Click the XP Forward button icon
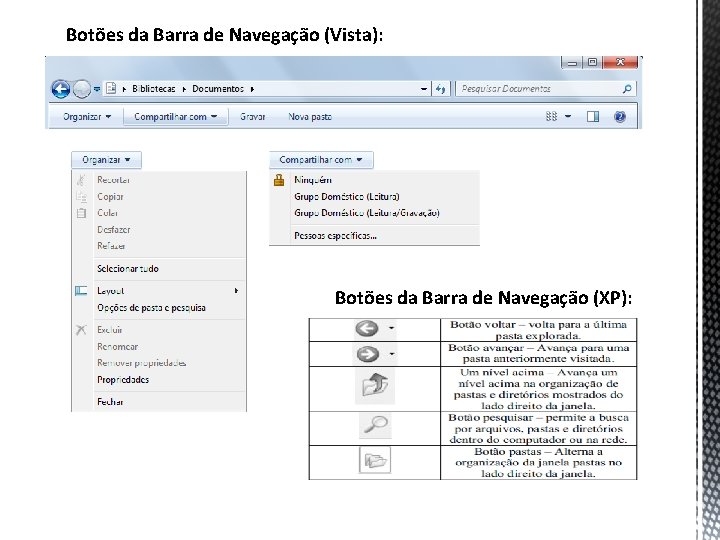This screenshot has width=720, height=540. (368, 354)
